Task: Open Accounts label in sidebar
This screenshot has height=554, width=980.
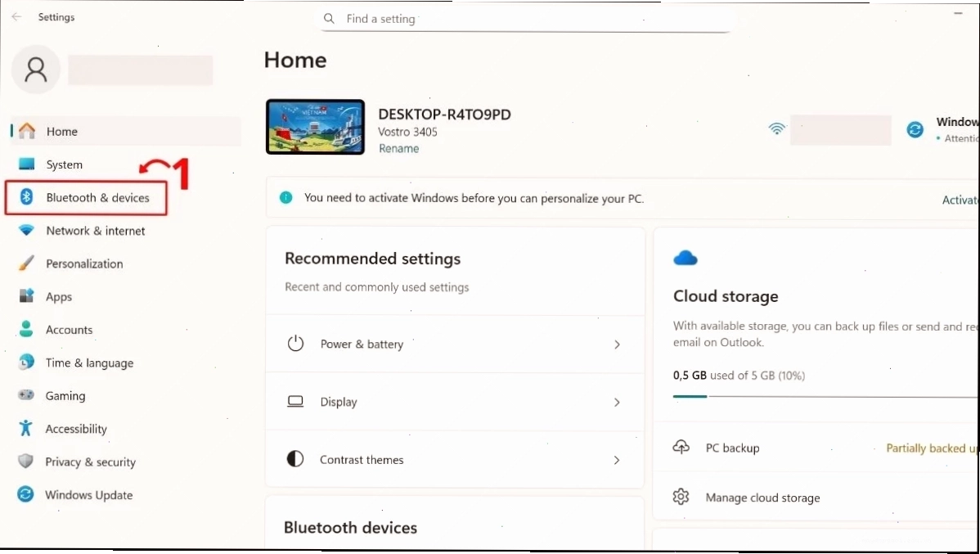Action: 69,330
